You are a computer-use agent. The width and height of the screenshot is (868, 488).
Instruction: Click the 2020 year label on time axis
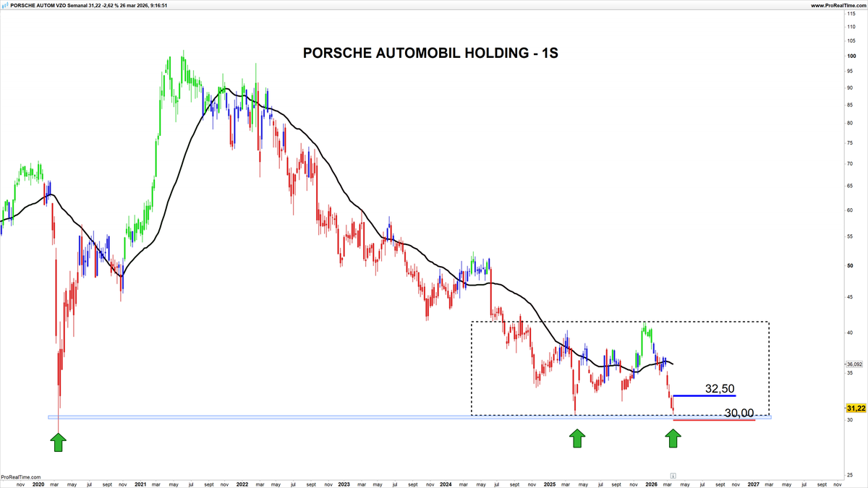tap(39, 484)
